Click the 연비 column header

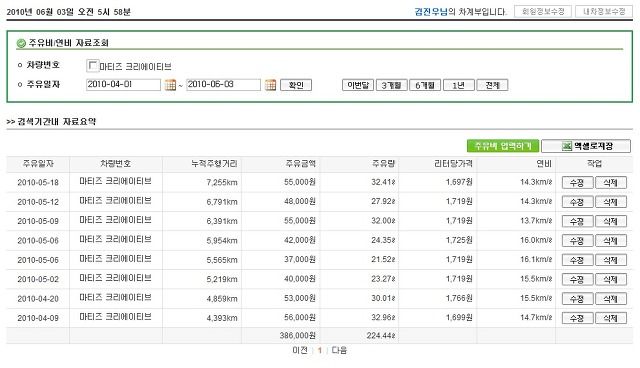544,164
